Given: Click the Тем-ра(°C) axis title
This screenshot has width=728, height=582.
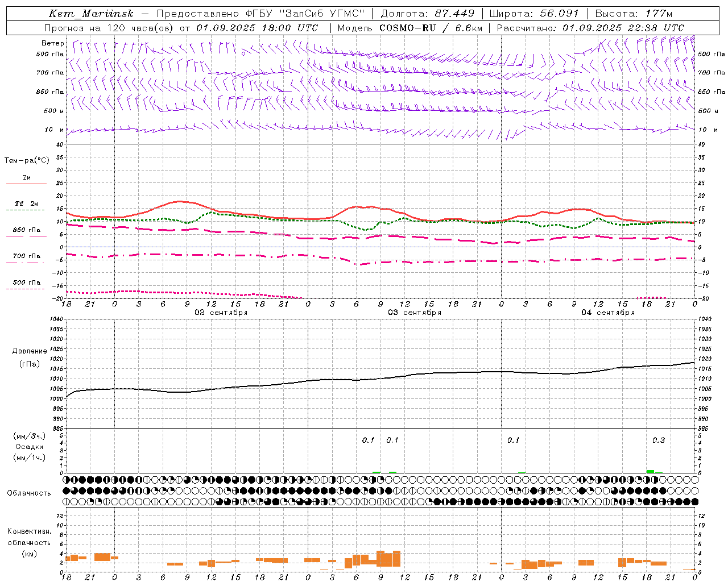Looking at the screenshot, I should 27,161.
